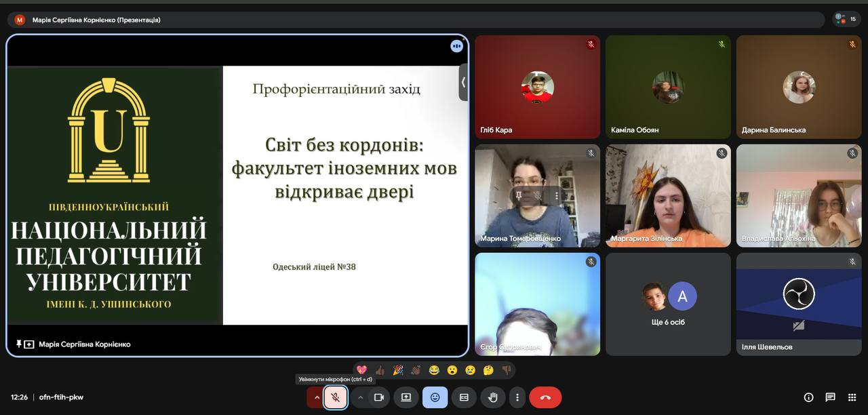Viewport: 868px width, 415px height.
Task: Send the crying face reaction
Action: (x=470, y=370)
